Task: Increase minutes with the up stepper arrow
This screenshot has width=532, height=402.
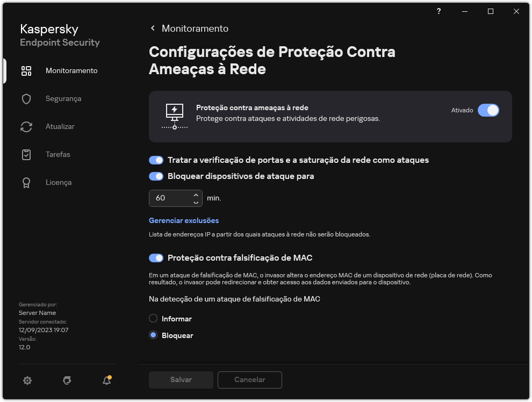Action: 196,195
